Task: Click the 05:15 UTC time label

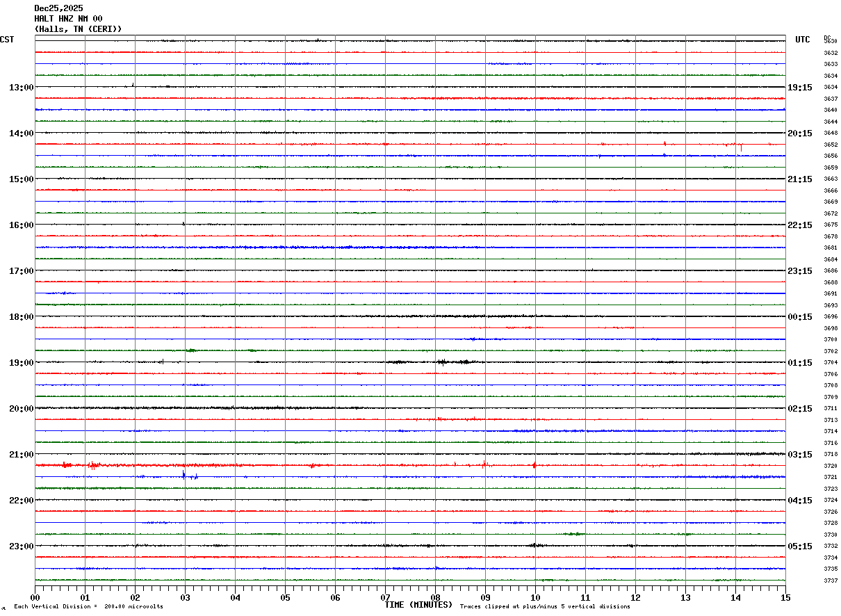Action: point(800,546)
